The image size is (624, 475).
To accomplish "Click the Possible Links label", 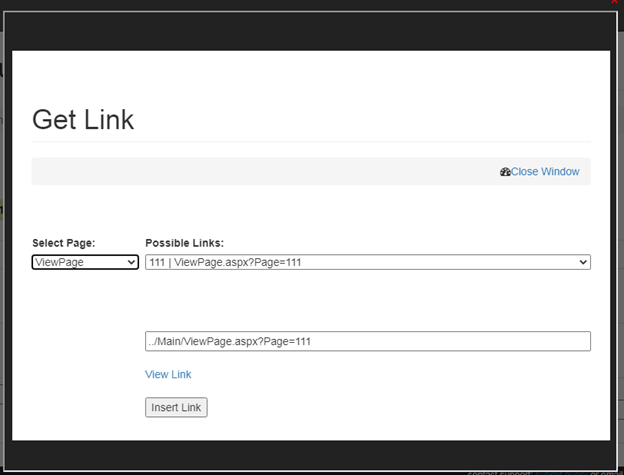I will pyautogui.click(x=185, y=243).
